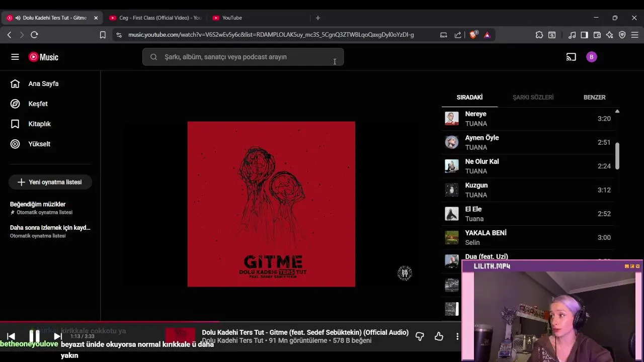Click the install app icon in address bar

[x=443, y=35]
